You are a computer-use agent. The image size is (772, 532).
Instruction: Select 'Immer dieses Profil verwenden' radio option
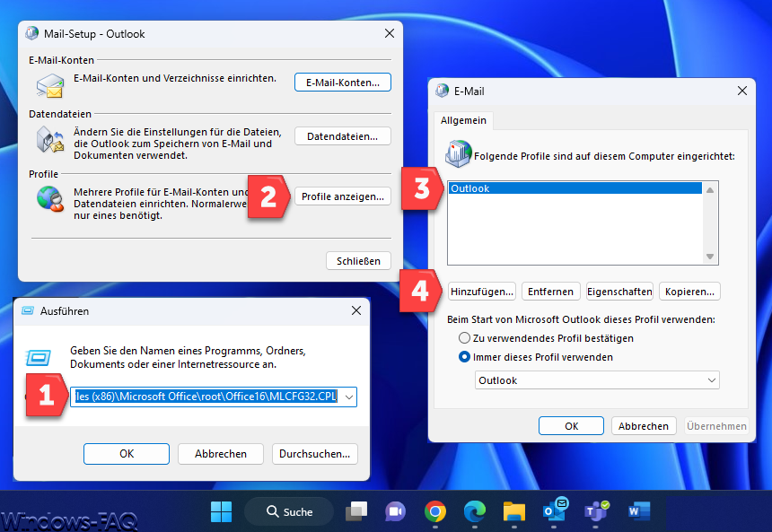464,357
